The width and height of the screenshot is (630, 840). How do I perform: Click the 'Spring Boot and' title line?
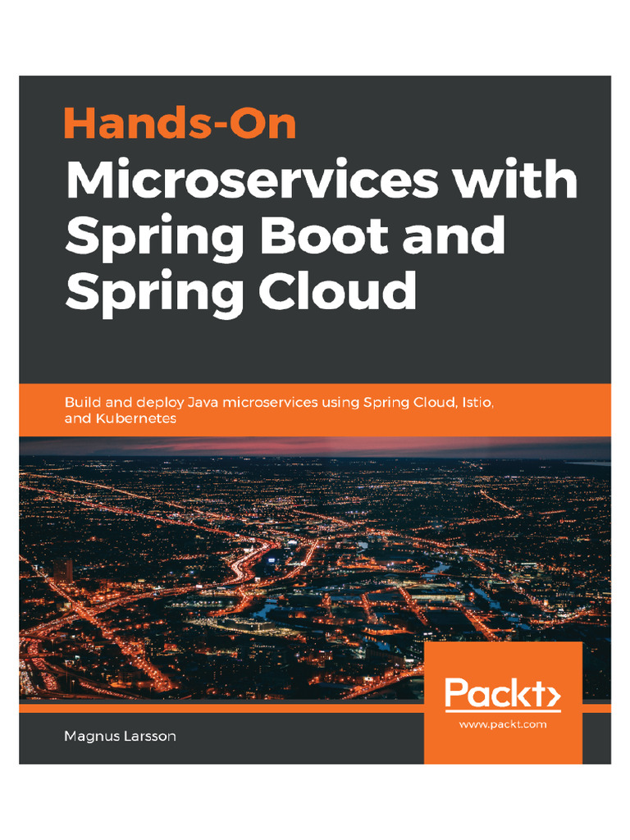click(x=285, y=239)
